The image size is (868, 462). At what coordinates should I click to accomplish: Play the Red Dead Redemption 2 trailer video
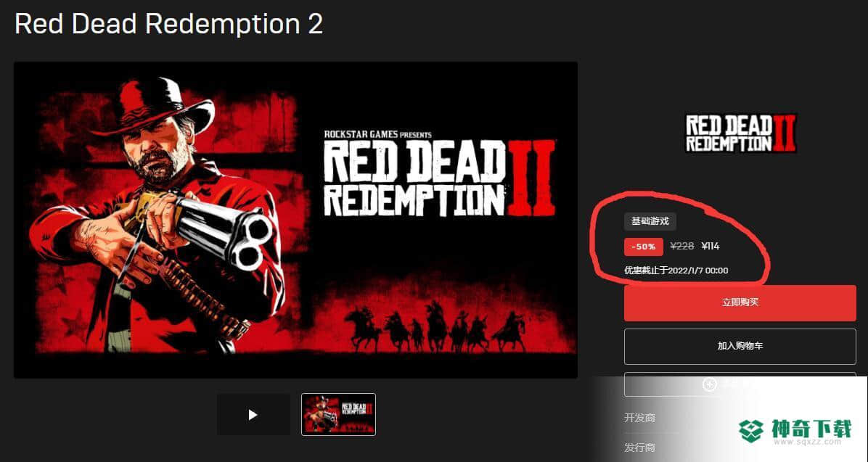point(253,414)
